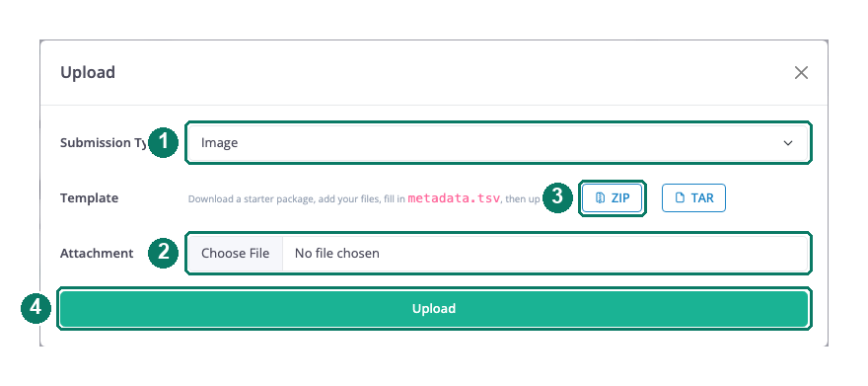
Task: Click the chevron arrow in Submission Type field
Action: click(x=788, y=143)
